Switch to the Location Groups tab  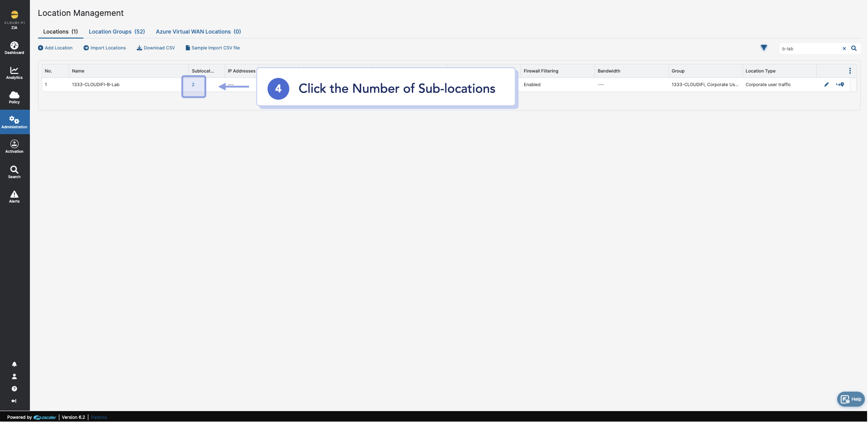point(116,32)
